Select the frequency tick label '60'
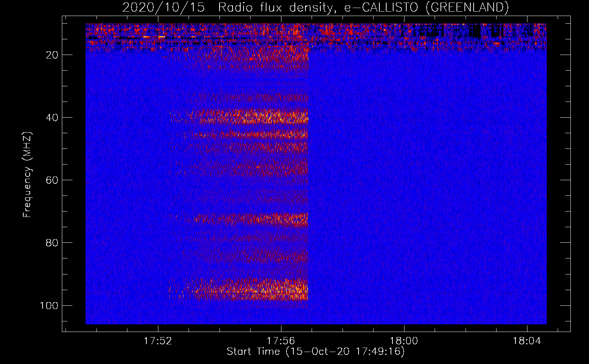The width and height of the screenshot is (589, 364). point(52,180)
